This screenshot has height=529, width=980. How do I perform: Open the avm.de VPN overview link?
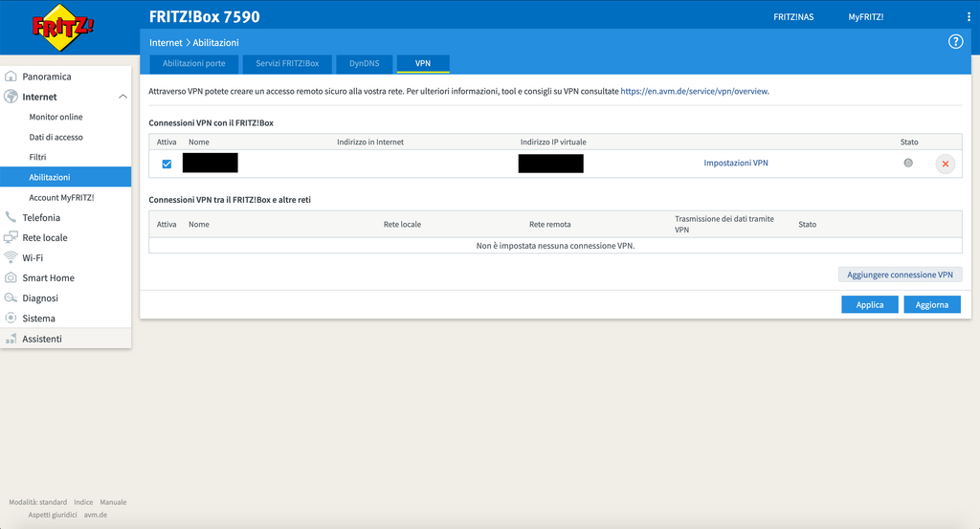click(694, 91)
